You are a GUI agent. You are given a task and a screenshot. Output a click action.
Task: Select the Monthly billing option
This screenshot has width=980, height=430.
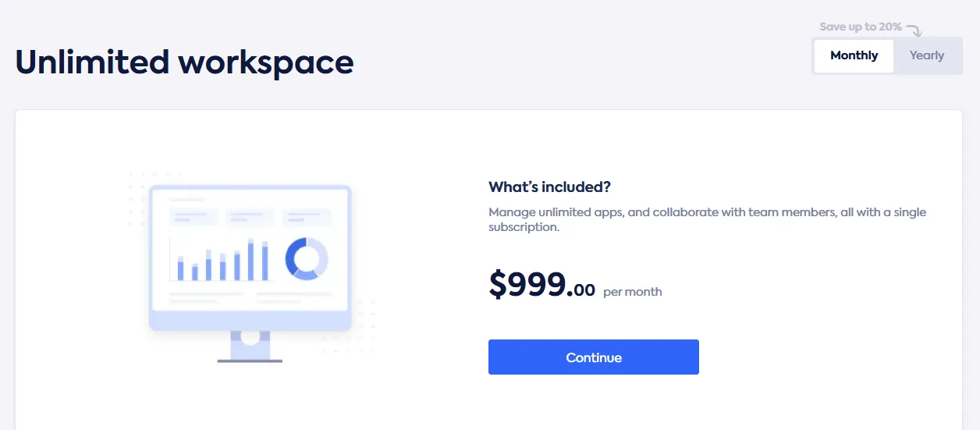(x=854, y=55)
